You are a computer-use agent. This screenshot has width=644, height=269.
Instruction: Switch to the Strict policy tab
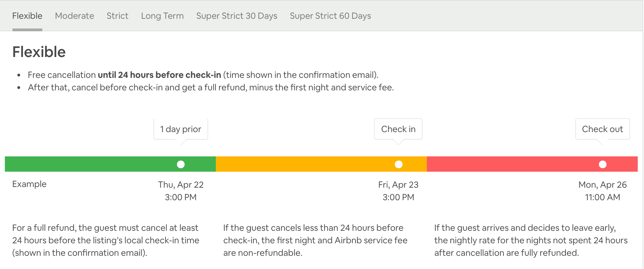(x=117, y=16)
